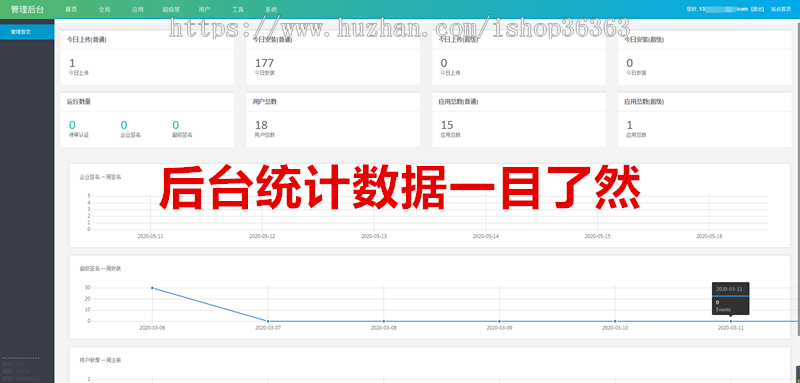Open the 全局 top navigation menu
The image size is (800, 383).
pyautogui.click(x=104, y=9)
